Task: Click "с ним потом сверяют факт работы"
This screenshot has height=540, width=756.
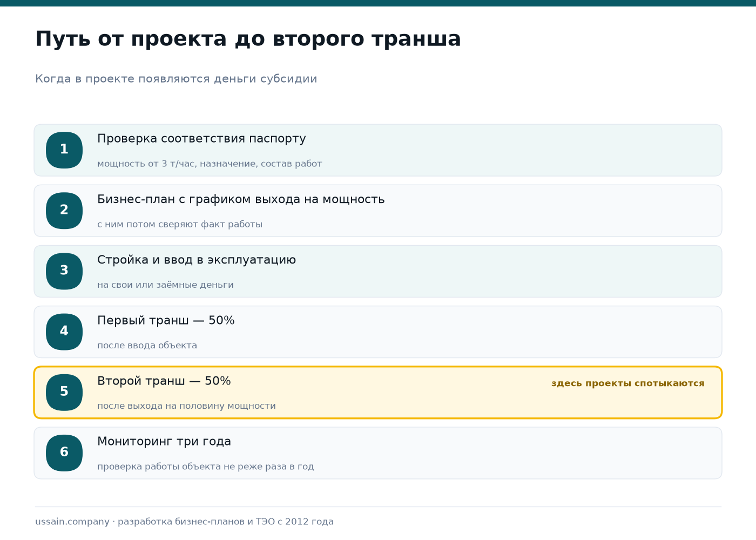Action: click(180, 224)
